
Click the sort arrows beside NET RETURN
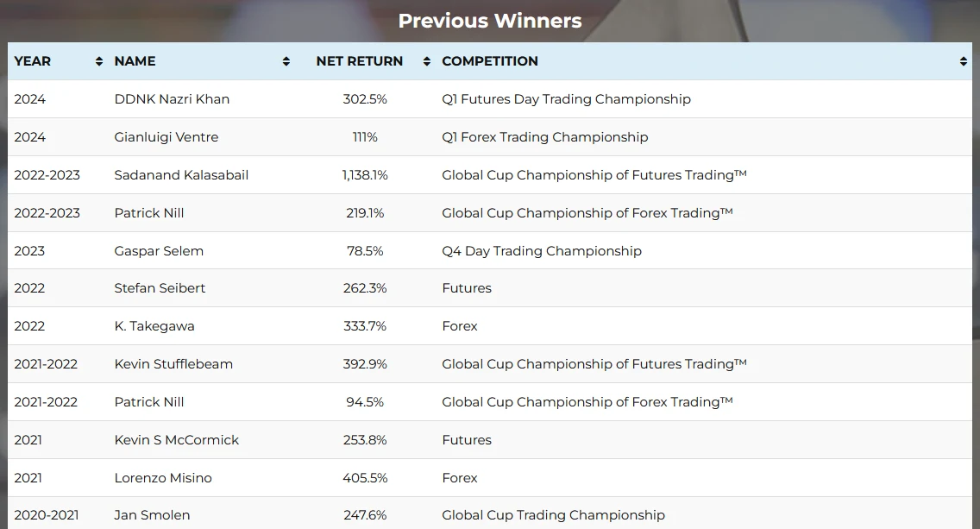click(x=426, y=61)
